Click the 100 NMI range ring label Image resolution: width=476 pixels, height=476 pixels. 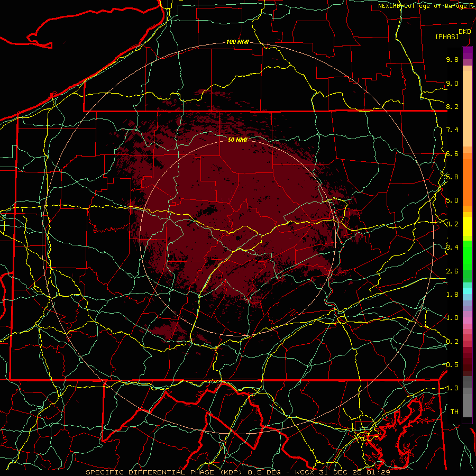(237, 42)
